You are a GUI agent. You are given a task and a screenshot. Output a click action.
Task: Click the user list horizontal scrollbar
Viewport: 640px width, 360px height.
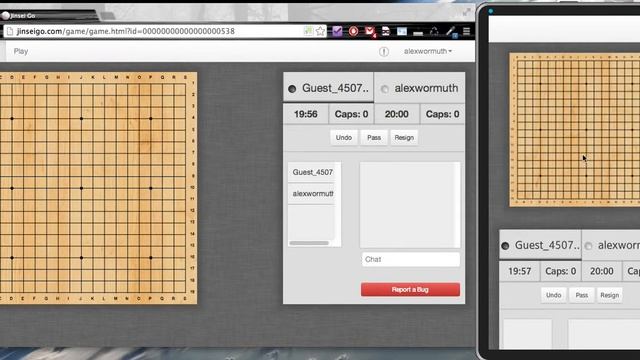coord(309,243)
